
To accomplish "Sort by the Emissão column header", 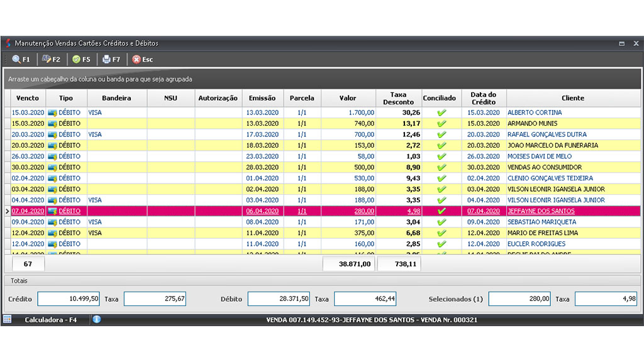I will coord(262,98).
